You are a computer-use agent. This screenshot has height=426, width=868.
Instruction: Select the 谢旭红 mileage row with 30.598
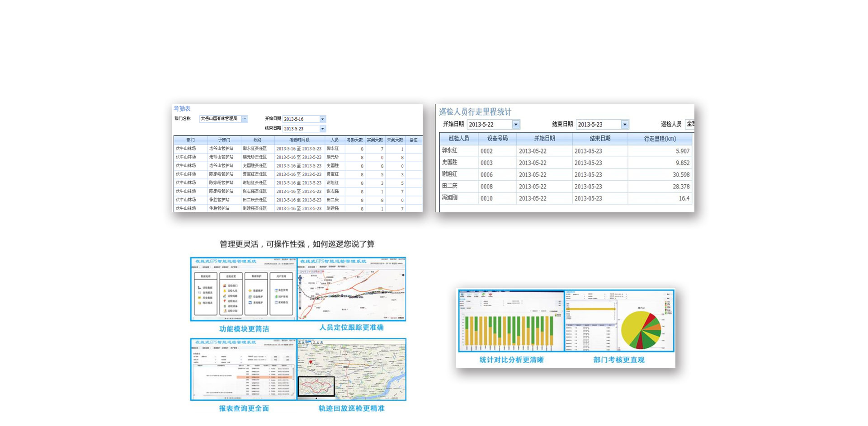(565, 174)
